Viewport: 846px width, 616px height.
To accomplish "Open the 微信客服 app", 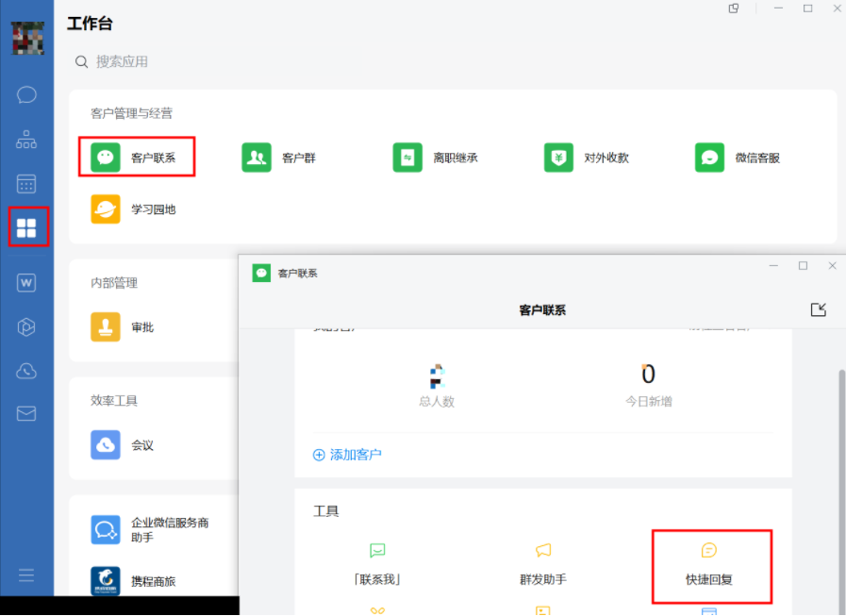I will [738, 158].
